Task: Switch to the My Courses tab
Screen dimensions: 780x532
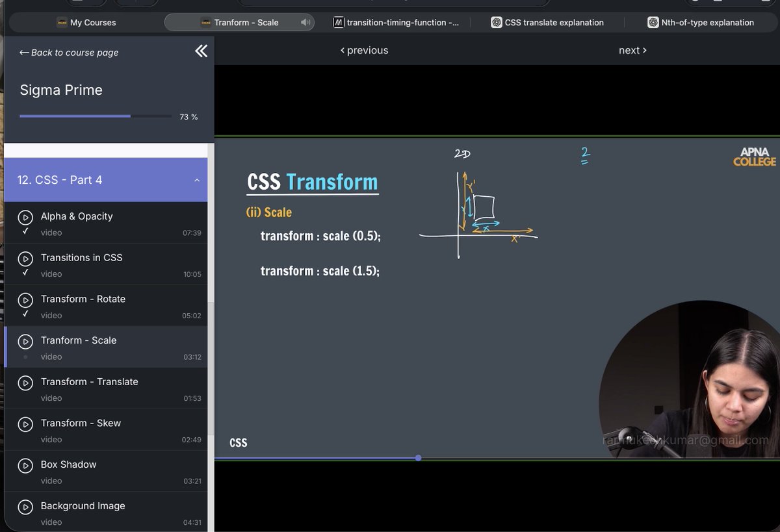Action: coord(85,21)
